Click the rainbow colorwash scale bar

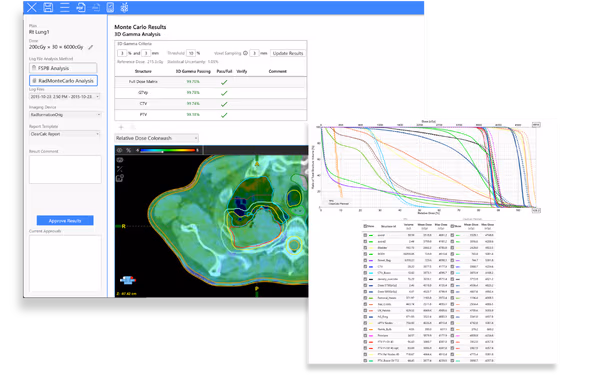click(168, 150)
